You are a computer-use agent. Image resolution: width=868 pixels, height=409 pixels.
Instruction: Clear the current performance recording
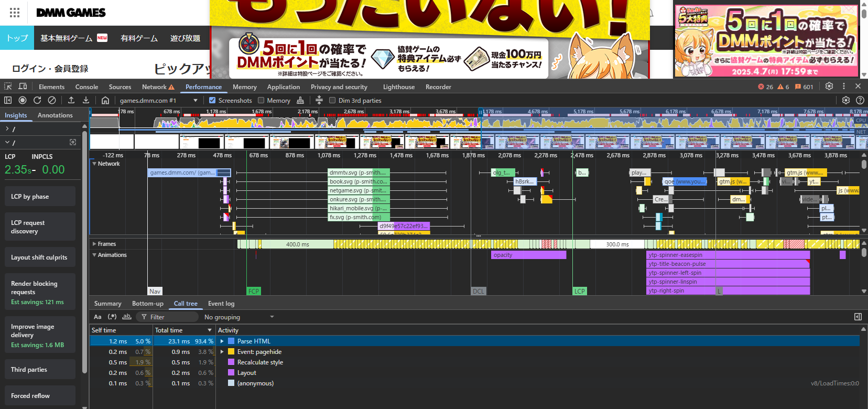tap(52, 100)
